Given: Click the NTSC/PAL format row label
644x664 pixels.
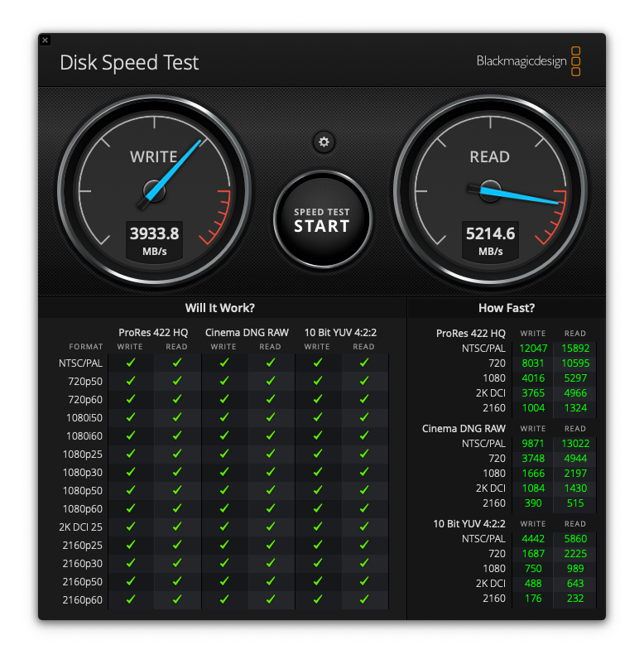Looking at the screenshot, I should 80,363.
